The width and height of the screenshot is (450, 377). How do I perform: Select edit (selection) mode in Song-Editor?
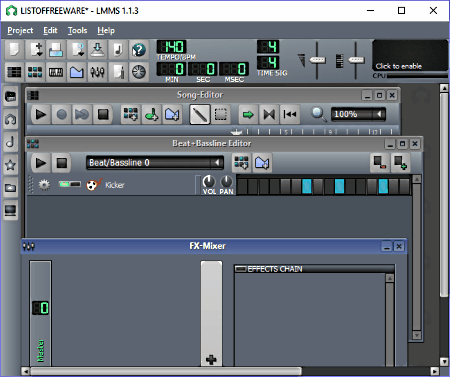point(221,114)
